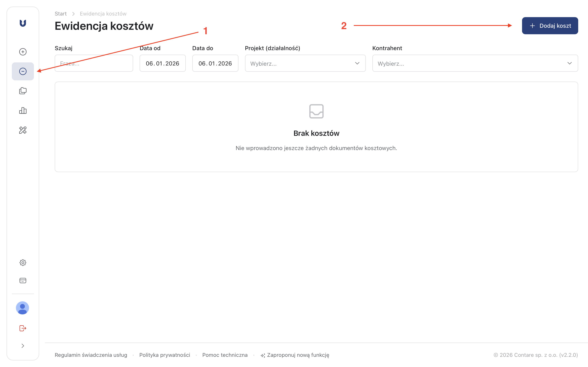
Task: Open the ruler and pencil tools icon
Action: (23, 130)
